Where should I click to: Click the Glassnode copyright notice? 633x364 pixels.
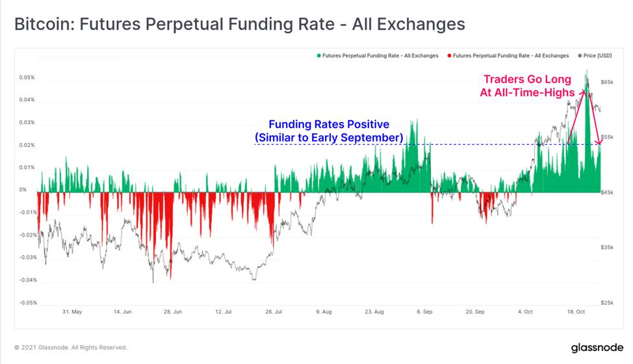71,348
